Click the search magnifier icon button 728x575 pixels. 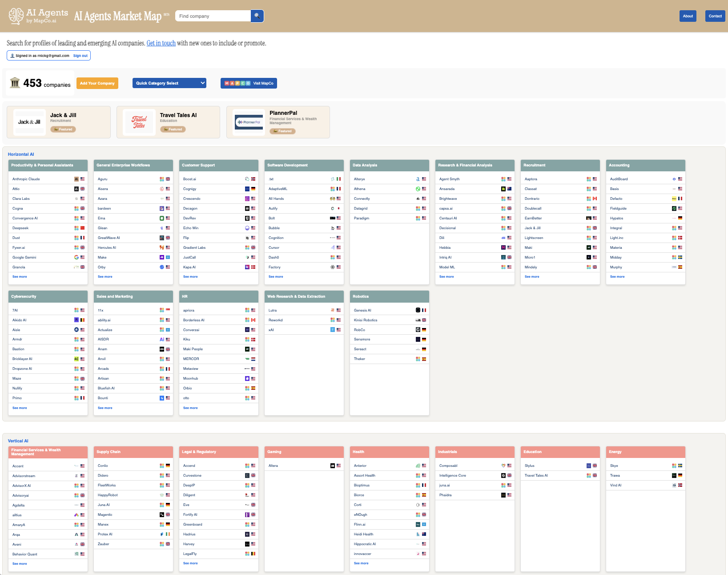(257, 16)
